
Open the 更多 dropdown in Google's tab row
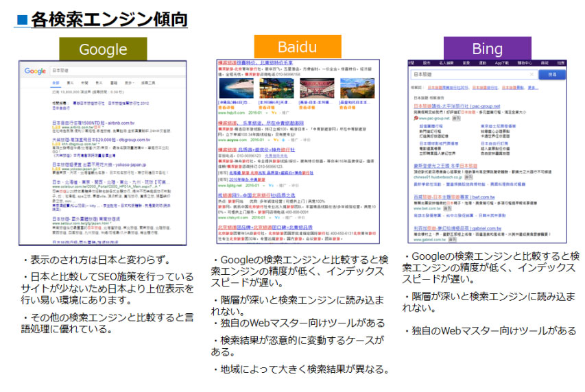pos(129,83)
